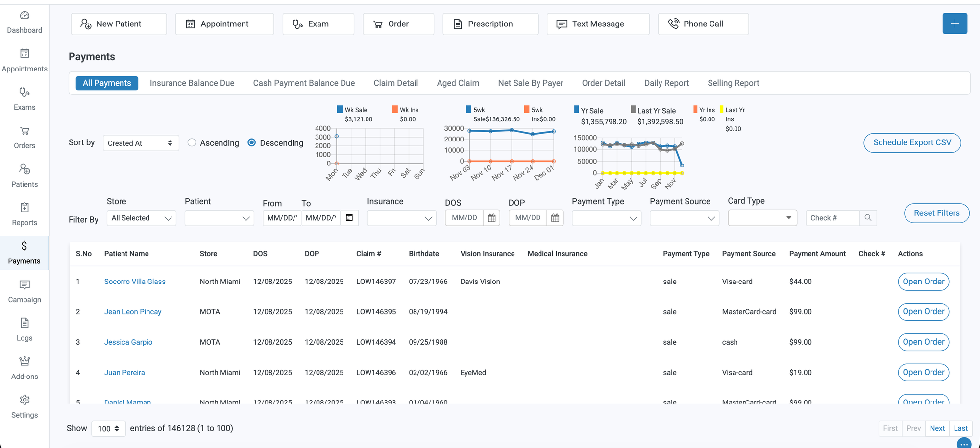
Task: Open the Dashboard icon in sidebar
Action: coord(24,16)
